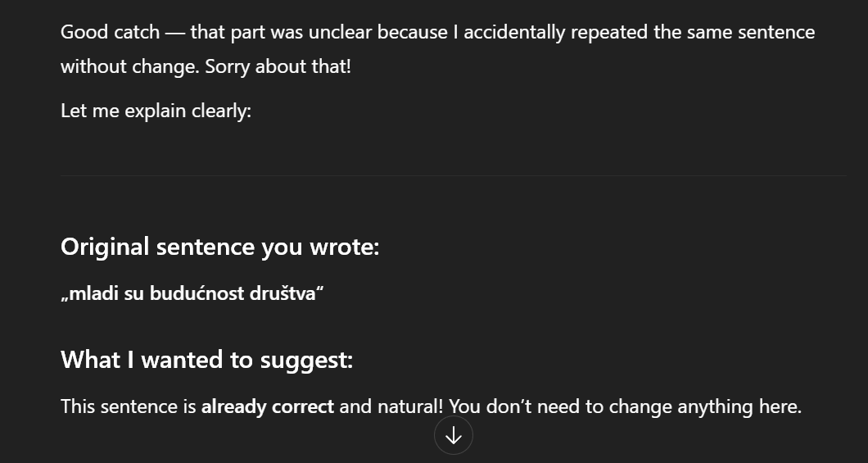The image size is (868, 463).
Task: Click 'This sentence is' at the start of the last line
Action: click(128, 406)
